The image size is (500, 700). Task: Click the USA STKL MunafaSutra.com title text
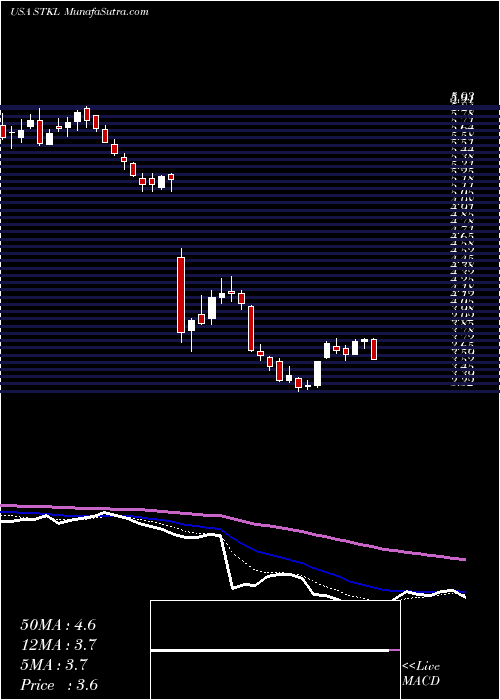(x=79, y=12)
